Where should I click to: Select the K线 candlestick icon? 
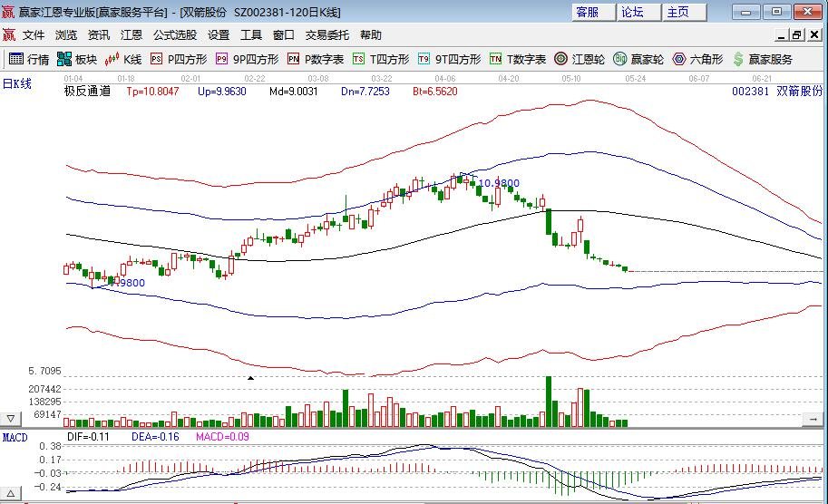pos(112,59)
